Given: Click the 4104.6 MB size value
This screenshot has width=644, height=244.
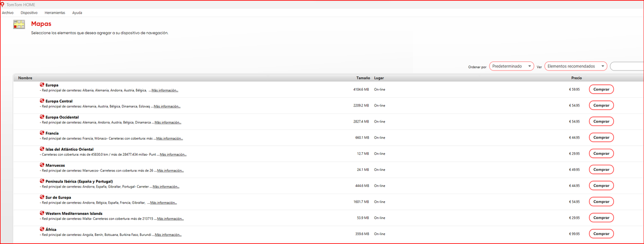Looking at the screenshot, I should pos(361,89).
